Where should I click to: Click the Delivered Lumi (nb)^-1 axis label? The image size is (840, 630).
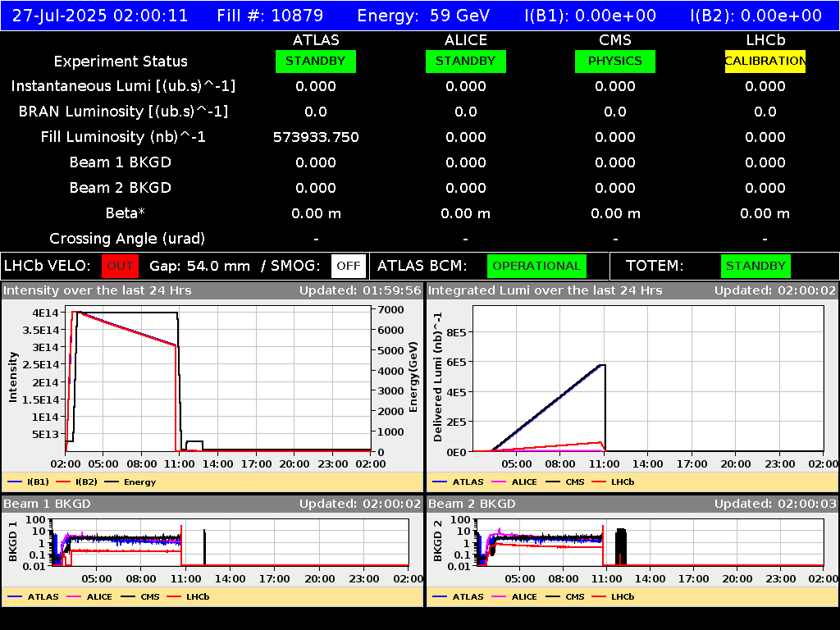438,377
